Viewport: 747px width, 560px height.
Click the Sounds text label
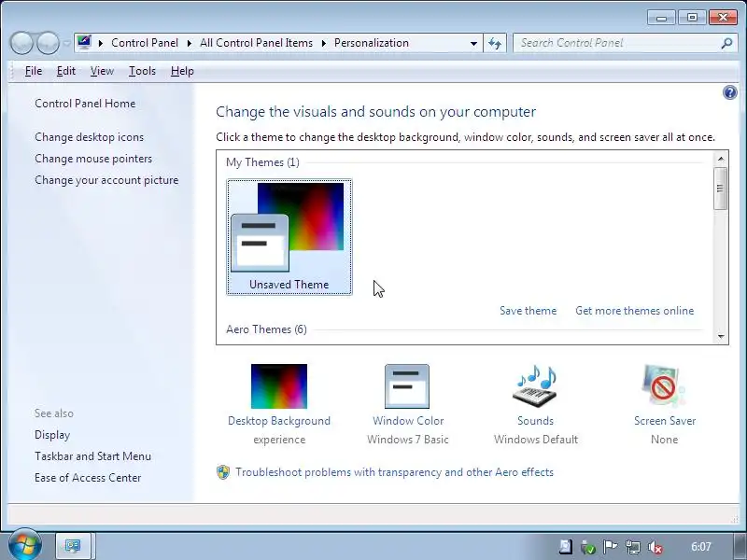(x=535, y=421)
